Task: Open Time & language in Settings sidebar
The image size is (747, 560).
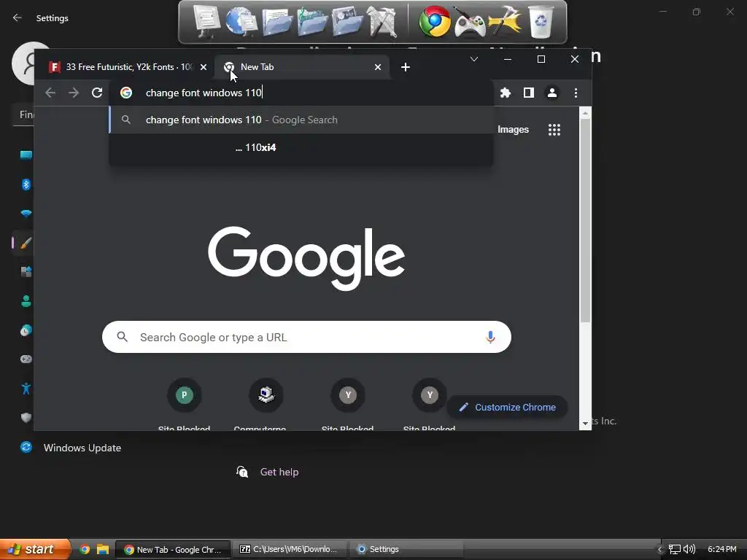Action: click(26, 330)
